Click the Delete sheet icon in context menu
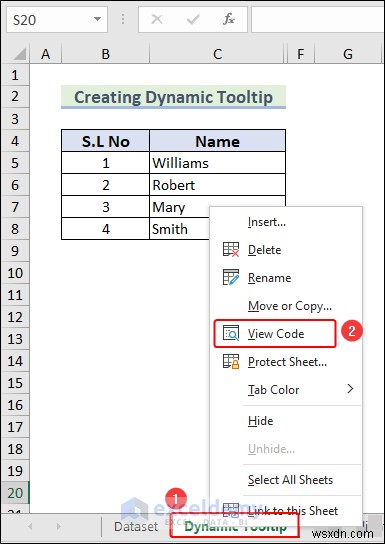 tap(231, 249)
